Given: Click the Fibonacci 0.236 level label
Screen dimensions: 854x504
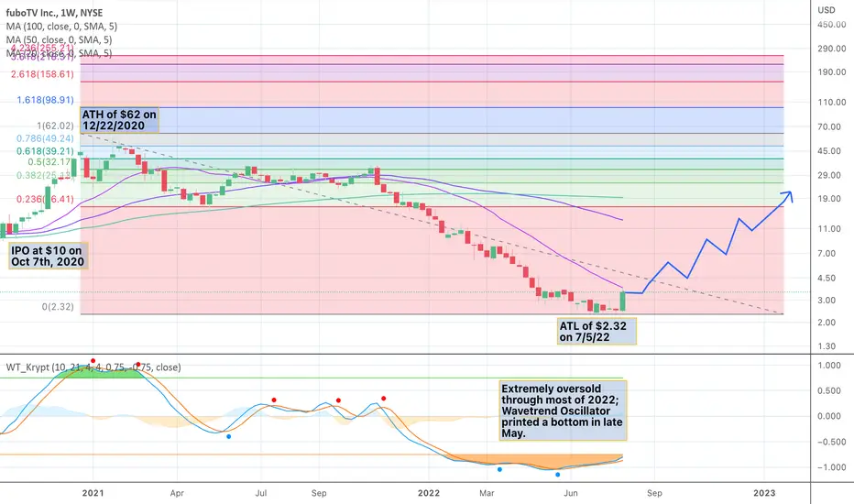Looking at the screenshot, I should click(x=45, y=199).
